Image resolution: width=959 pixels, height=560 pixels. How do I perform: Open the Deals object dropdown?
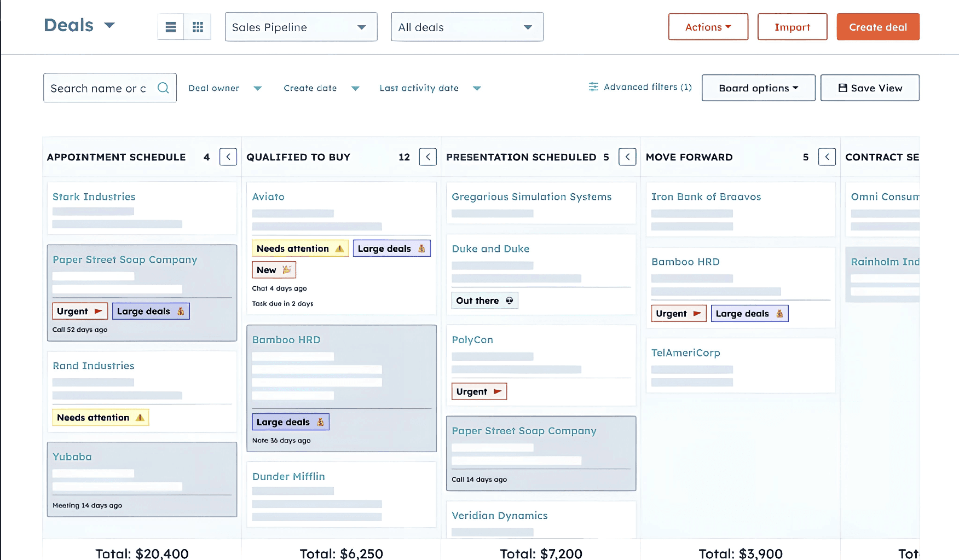pyautogui.click(x=79, y=25)
